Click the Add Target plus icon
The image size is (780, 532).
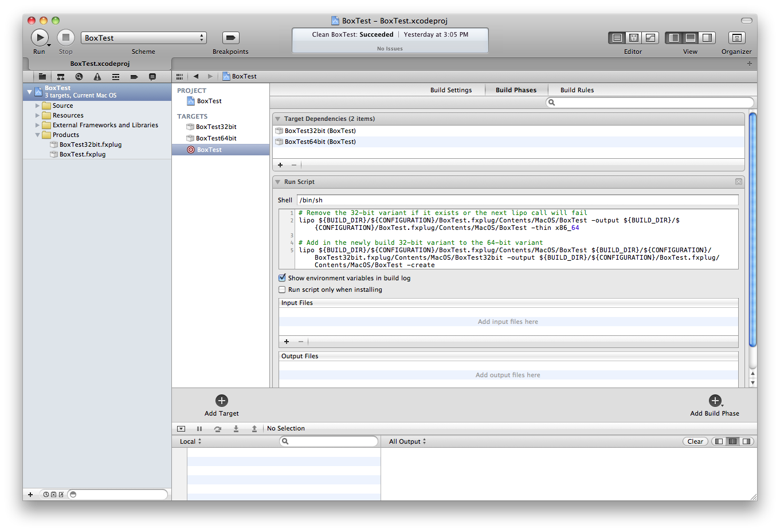click(x=222, y=400)
